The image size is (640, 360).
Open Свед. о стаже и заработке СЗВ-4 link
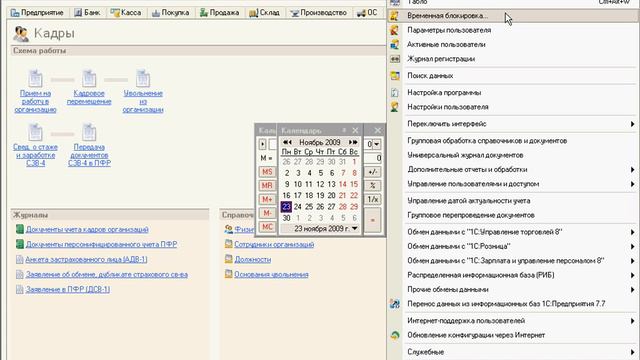36,155
